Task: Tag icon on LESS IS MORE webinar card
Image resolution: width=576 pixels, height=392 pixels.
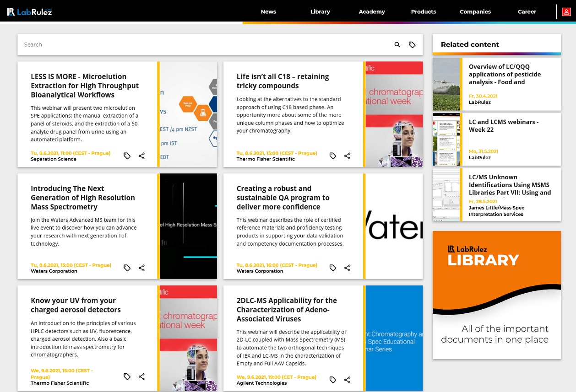Action: 127,156
